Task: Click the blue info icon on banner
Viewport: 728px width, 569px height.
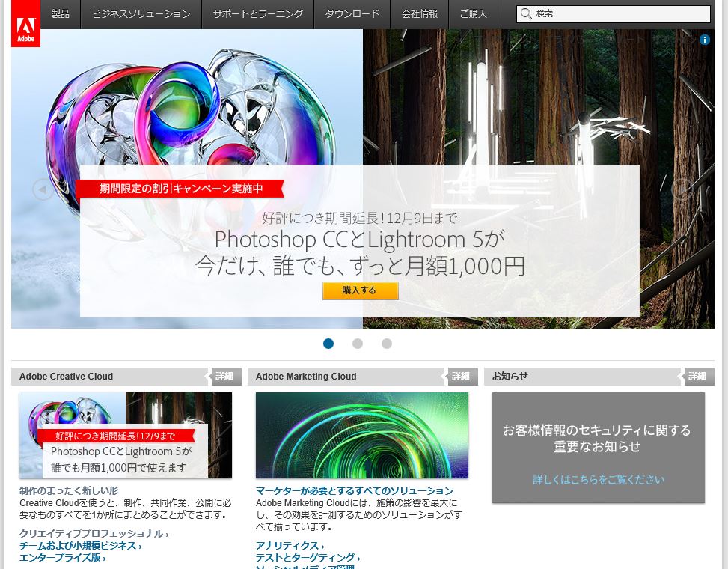Action: (x=704, y=40)
